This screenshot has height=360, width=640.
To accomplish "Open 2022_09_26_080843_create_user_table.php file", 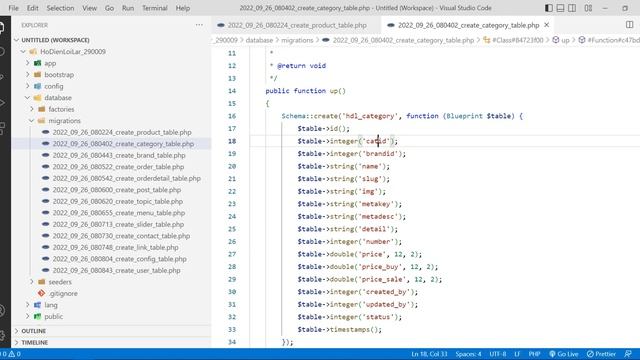I will click(116, 270).
